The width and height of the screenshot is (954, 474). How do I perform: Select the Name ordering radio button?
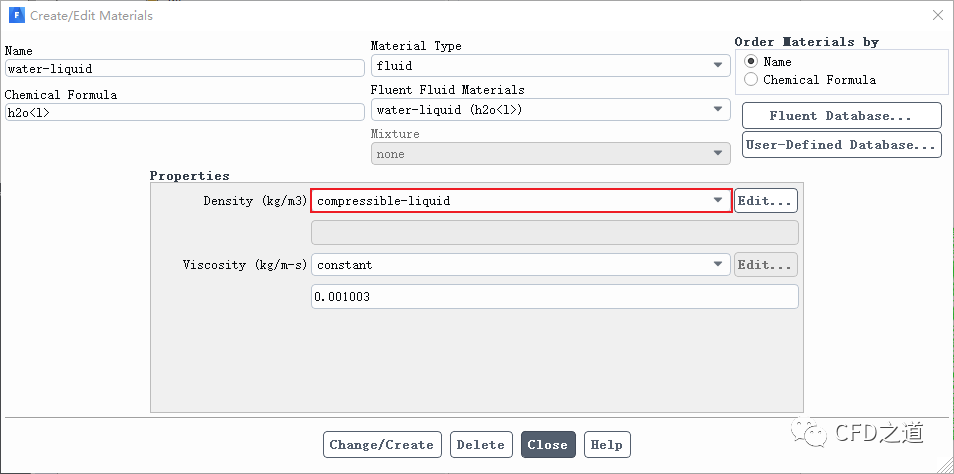(751, 61)
